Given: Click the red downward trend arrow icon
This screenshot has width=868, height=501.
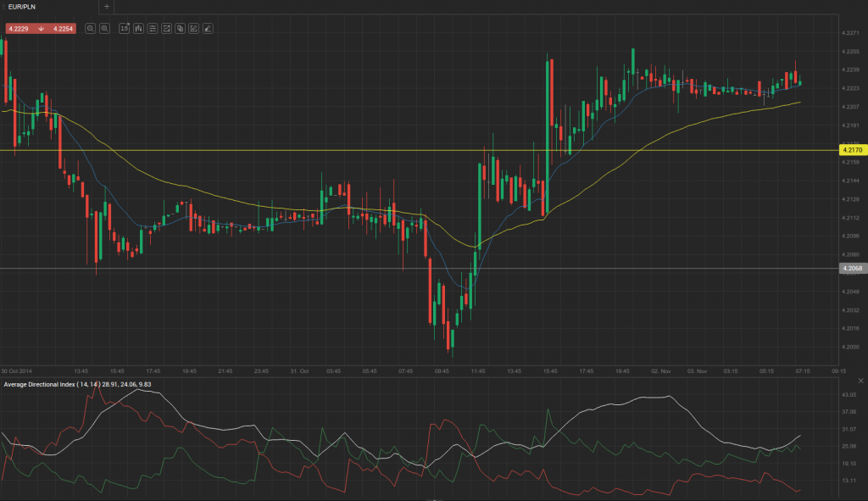Looking at the screenshot, I should (40, 28).
